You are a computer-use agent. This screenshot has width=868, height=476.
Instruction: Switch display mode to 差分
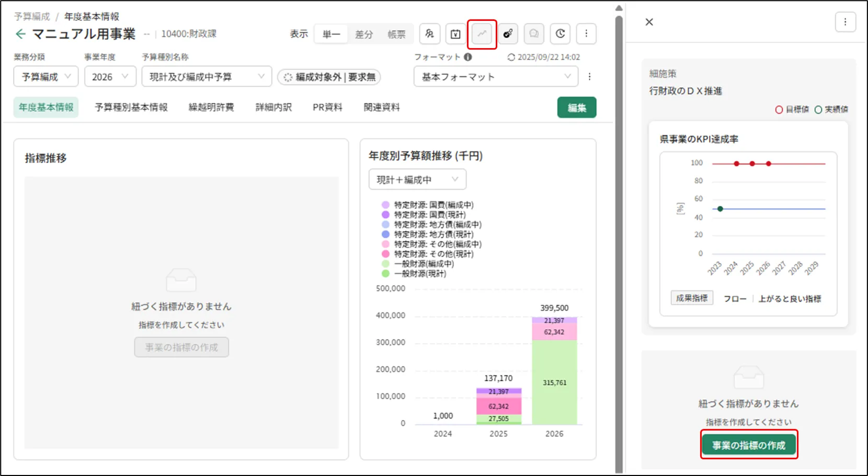(364, 34)
